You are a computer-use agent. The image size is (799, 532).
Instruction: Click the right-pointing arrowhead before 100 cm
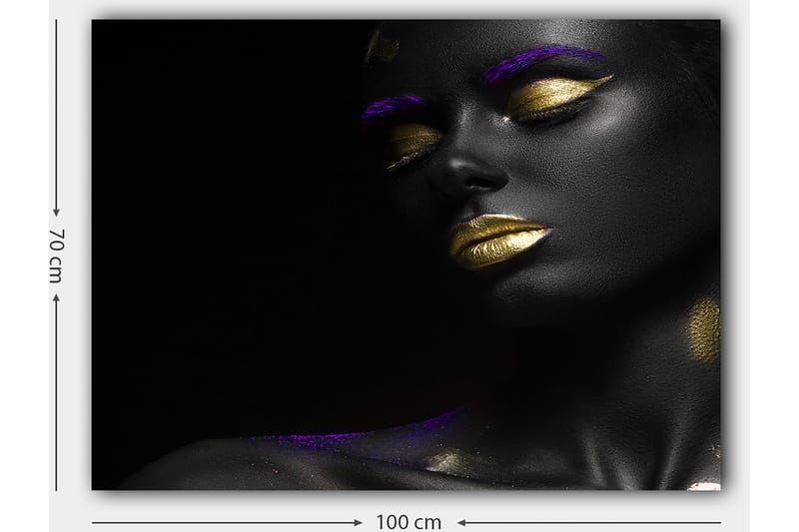358,522
